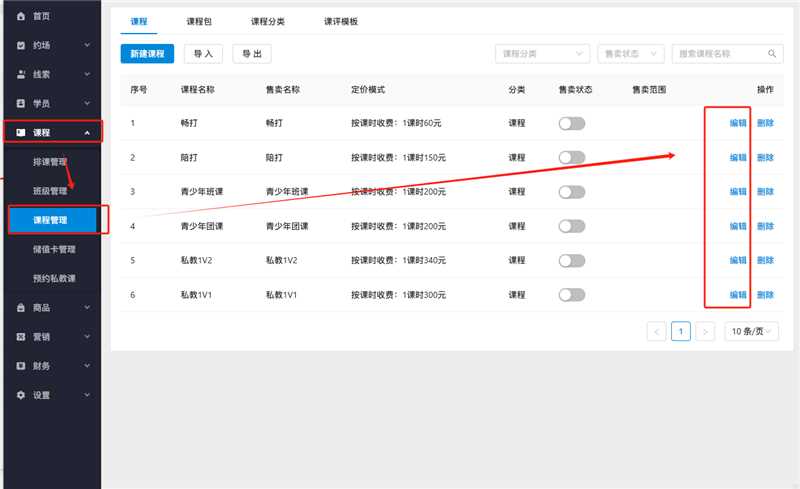
Task: Expand the 约场 sidebar menu chevron
Action: point(87,45)
